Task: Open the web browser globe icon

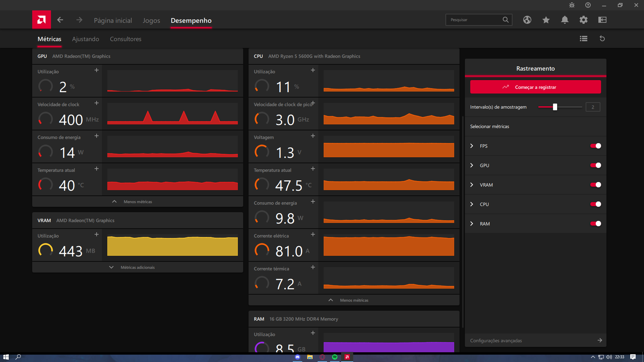Action: (527, 20)
